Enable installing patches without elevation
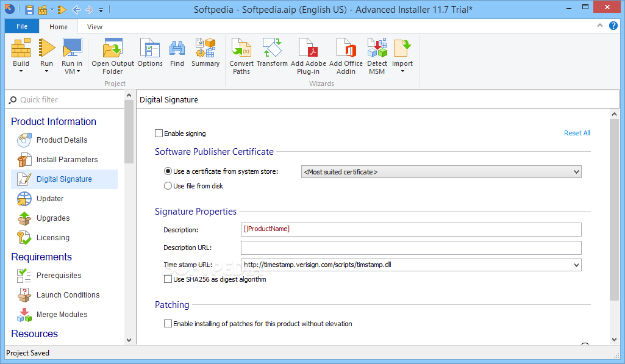Image resolution: width=625 pixels, height=364 pixels. pos(168,323)
